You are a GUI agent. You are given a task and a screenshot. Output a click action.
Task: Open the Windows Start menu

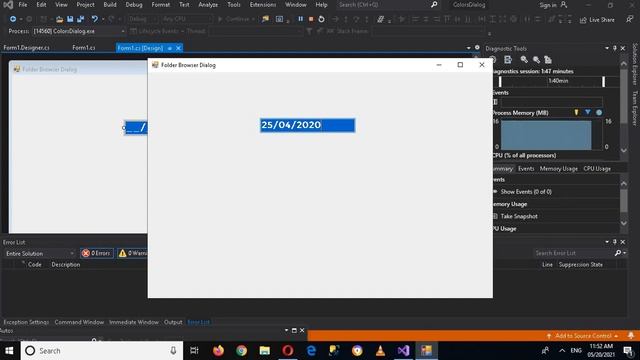point(9,351)
